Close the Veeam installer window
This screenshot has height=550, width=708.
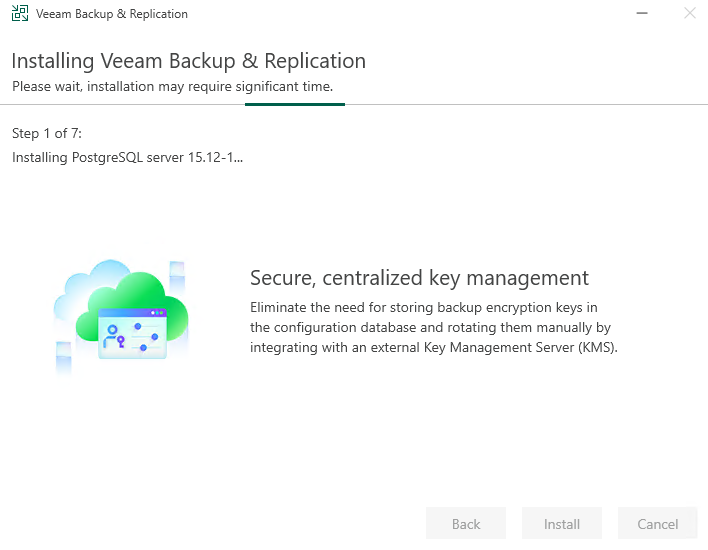[689, 14]
